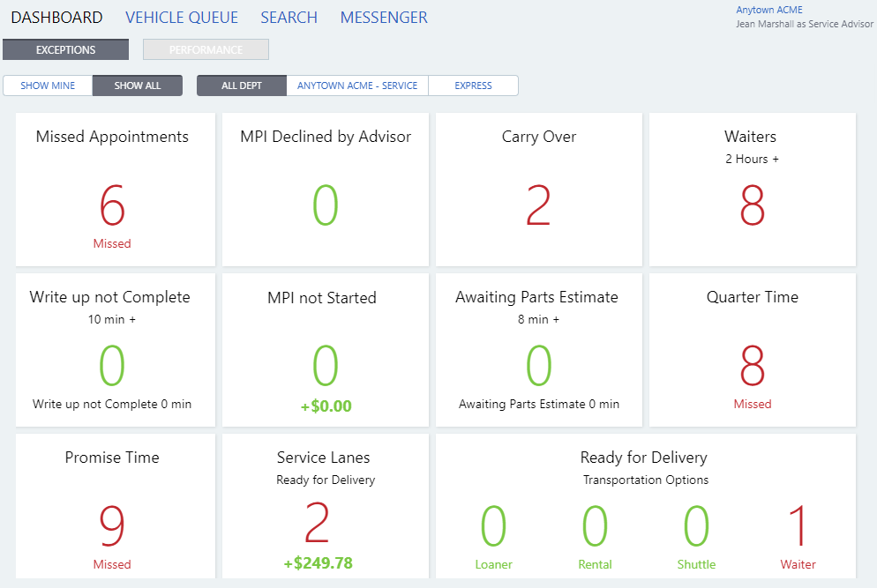
Task: Open the Missed Appointments tile
Action: click(113, 189)
